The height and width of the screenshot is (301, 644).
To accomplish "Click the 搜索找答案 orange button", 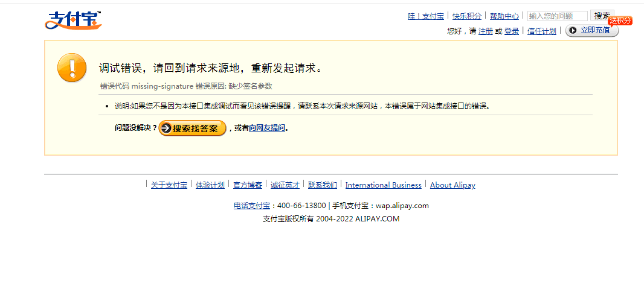I will coord(192,128).
